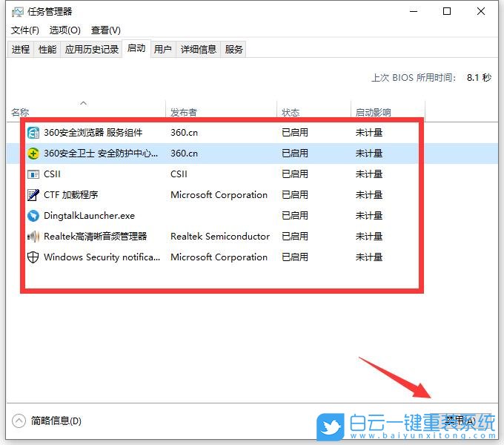Click the 简略信息(D) link
Image resolution: width=504 pixels, height=445 pixels.
coord(56,421)
